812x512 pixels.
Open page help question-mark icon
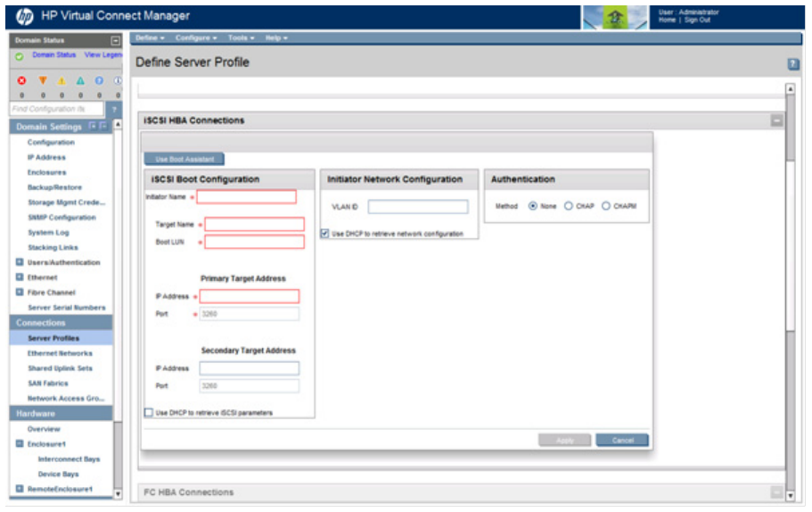pos(793,63)
